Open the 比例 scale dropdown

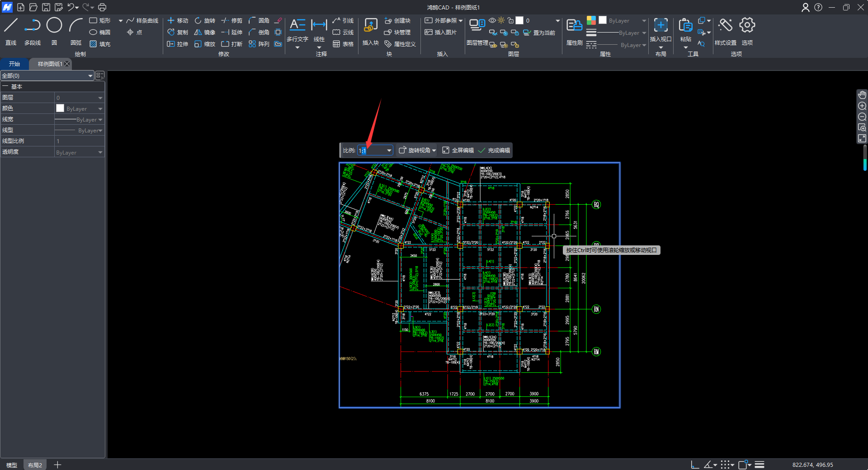click(389, 150)
